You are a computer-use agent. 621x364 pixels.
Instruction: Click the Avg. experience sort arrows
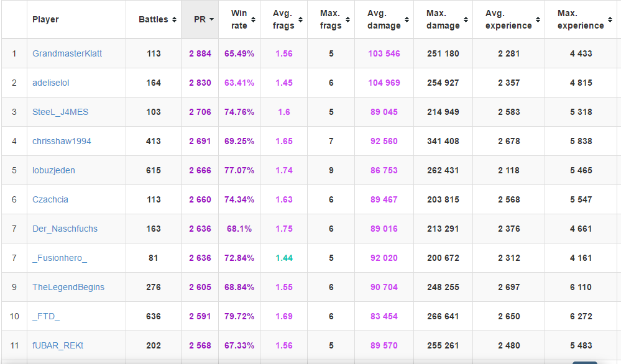pos(538,25)
